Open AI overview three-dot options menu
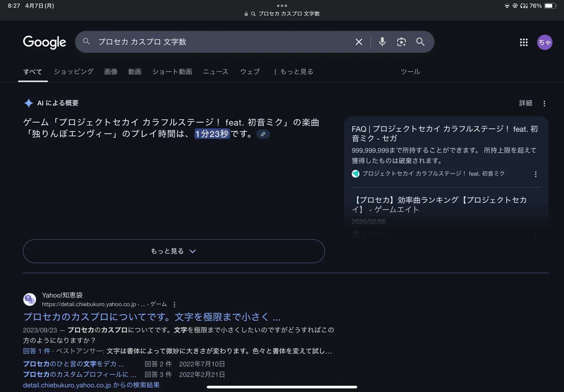This screenshot has height=392, width=564. pos(544,103)
